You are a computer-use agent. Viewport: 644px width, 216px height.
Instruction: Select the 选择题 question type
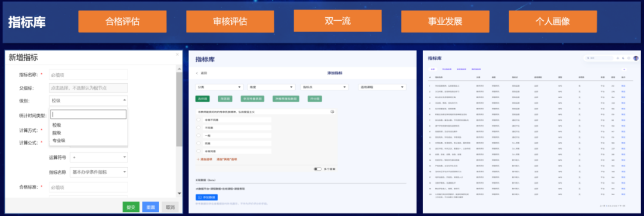coord(203,99)
